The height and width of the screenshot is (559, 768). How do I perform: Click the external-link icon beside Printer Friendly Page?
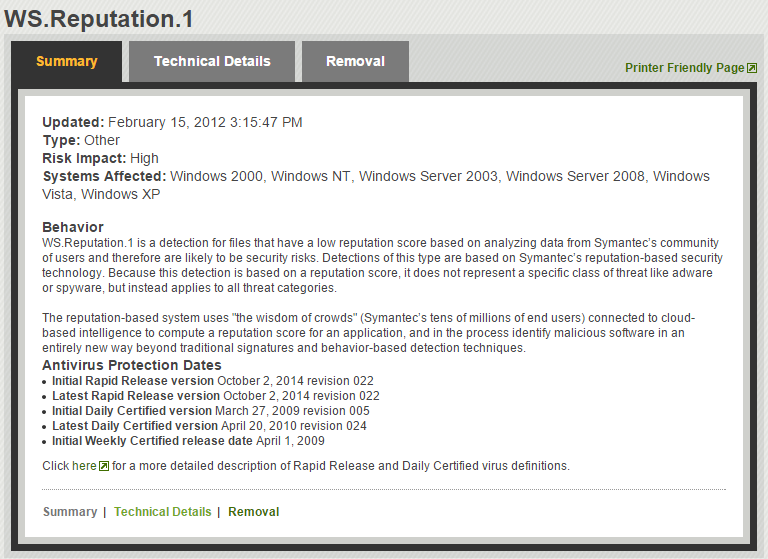click(x=752, y=68)
